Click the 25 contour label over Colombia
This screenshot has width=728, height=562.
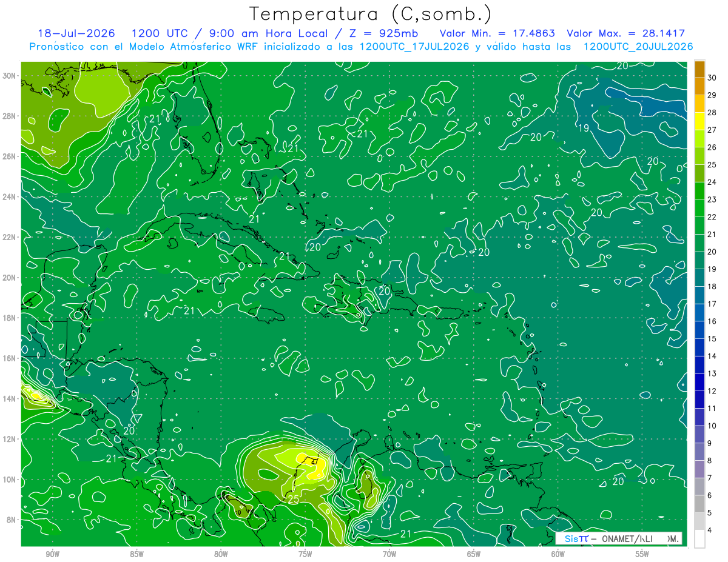294,500
